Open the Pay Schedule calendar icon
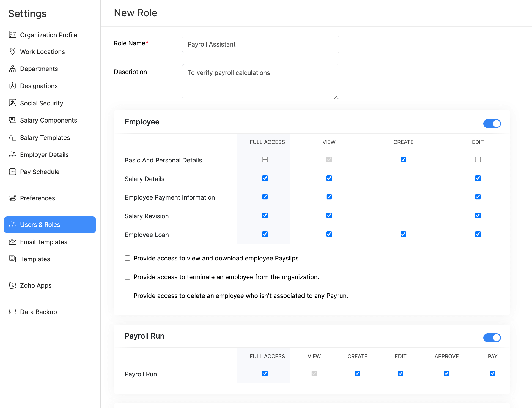Image resolution: width=532 pixels, height=408 pixels. 13,172
